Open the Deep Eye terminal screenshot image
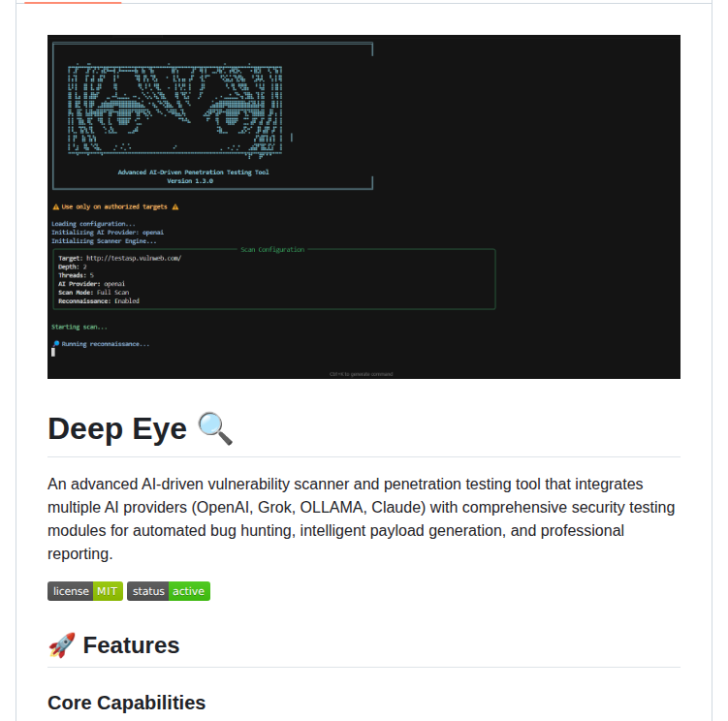 point(364,206)
